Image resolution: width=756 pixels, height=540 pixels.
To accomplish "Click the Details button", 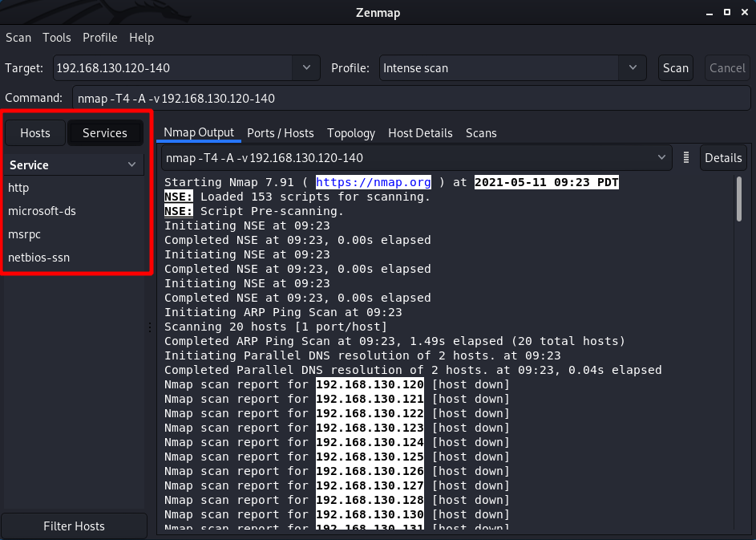I will click(x=723, y=158).
